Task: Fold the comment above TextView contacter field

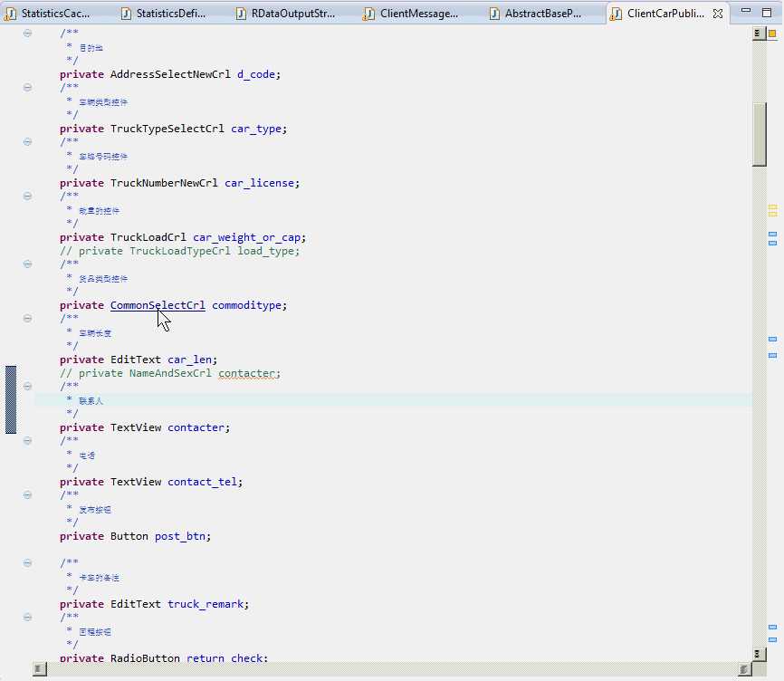Action: coord(27,387)
